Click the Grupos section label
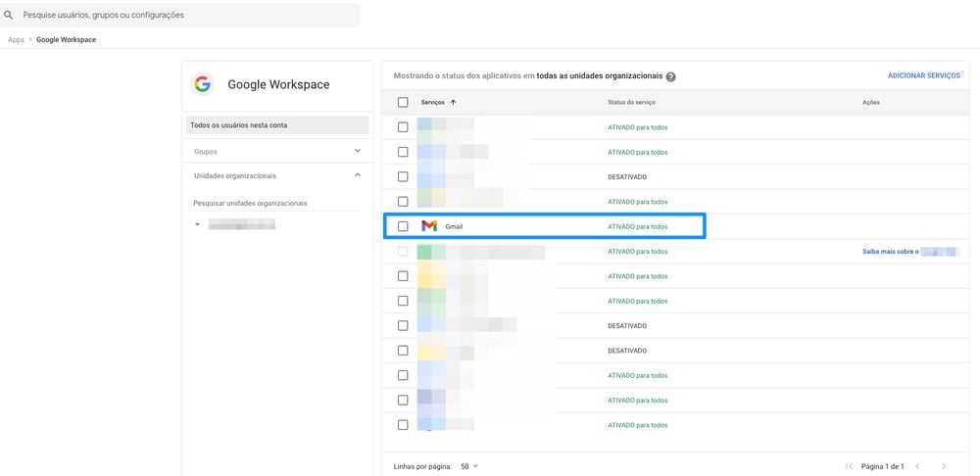This screenshot has height=476, width=980. point(206,152)
